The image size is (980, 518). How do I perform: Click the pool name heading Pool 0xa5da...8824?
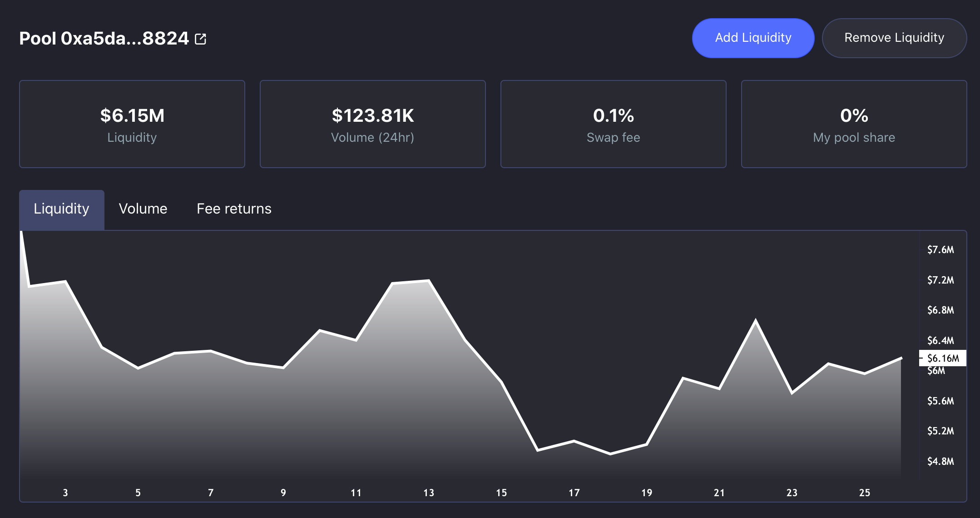(x=104, y=39)
